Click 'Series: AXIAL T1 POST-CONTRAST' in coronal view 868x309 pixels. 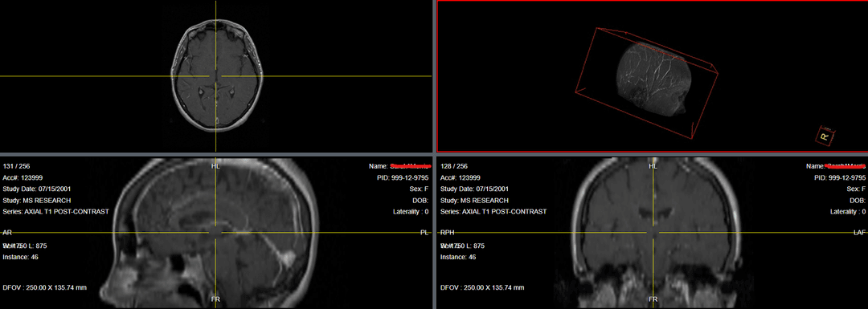tap(493, 212)
